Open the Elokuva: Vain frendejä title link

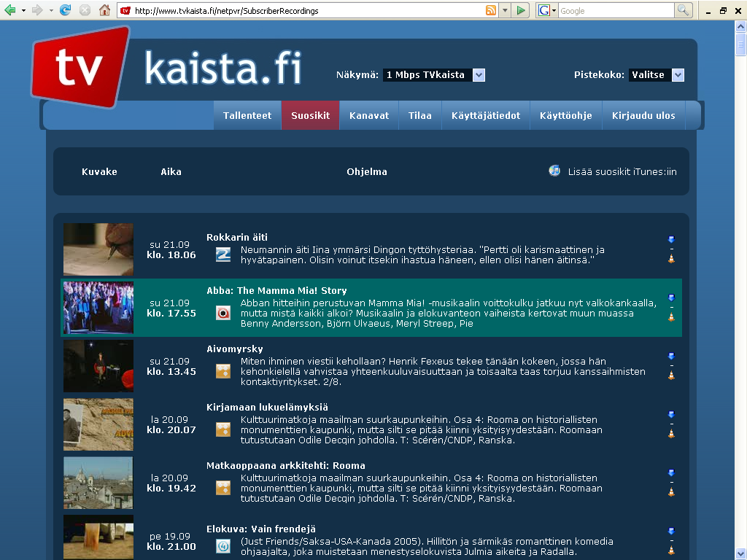[260, 529]
